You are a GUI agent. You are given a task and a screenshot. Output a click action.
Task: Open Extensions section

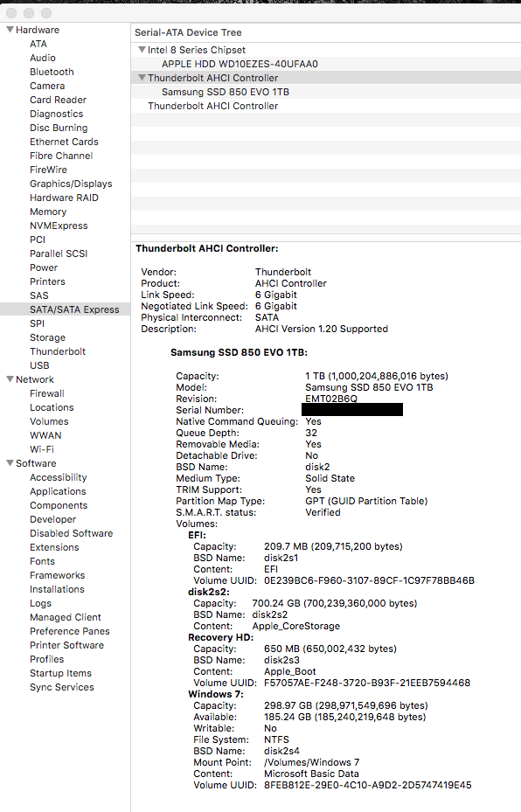[54, 547]
